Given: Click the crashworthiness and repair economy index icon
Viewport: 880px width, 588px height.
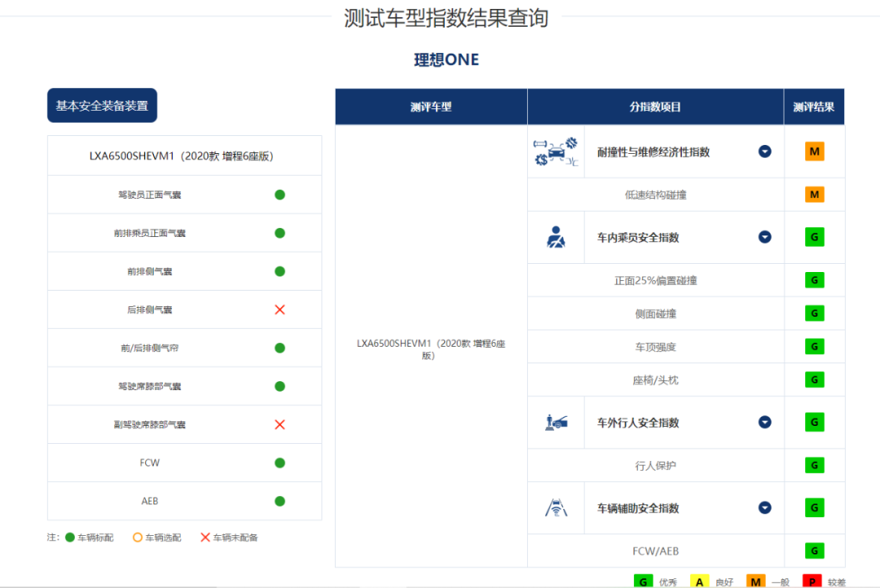Looking at the screenshot, I should [x=556, y=151].
